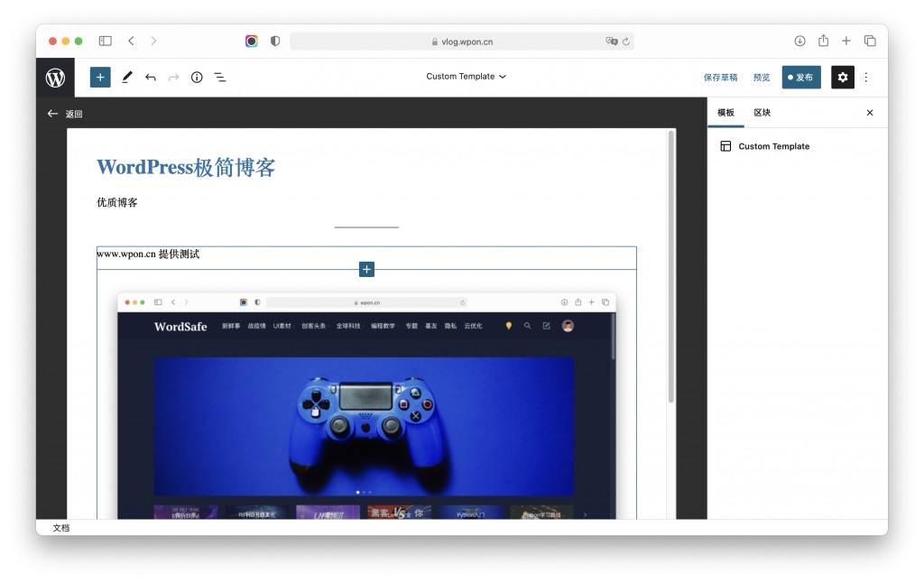
Task: Open the three-dot options menu
Action: click(865, 77)
